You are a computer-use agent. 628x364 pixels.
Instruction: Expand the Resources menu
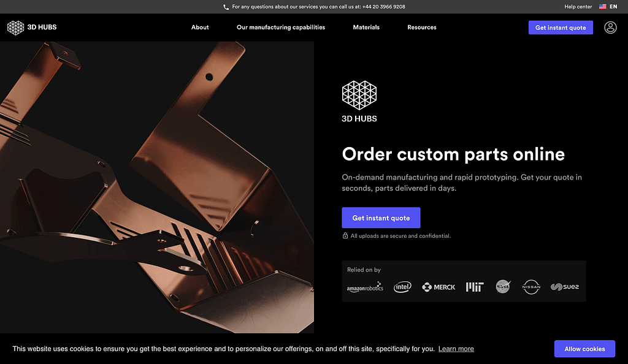422,27
